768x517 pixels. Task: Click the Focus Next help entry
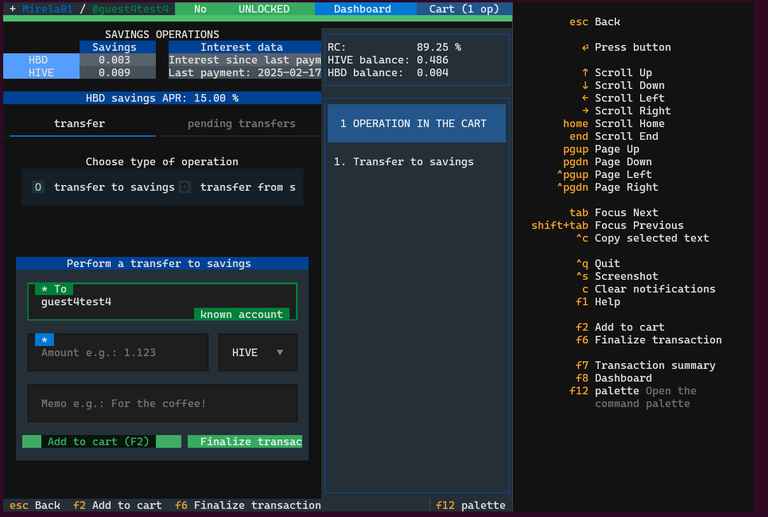(x=614, y=212)
